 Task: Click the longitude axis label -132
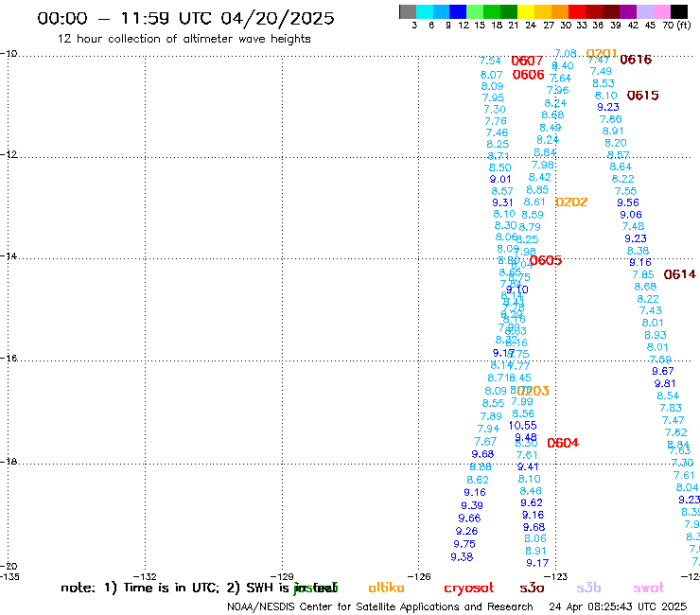[x=145, y=577]
